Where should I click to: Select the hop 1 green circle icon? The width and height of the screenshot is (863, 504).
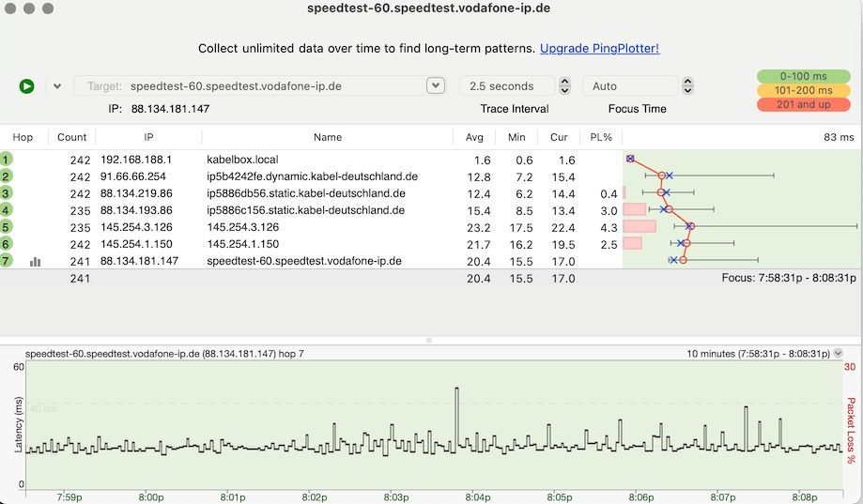(x=7, y=160)
